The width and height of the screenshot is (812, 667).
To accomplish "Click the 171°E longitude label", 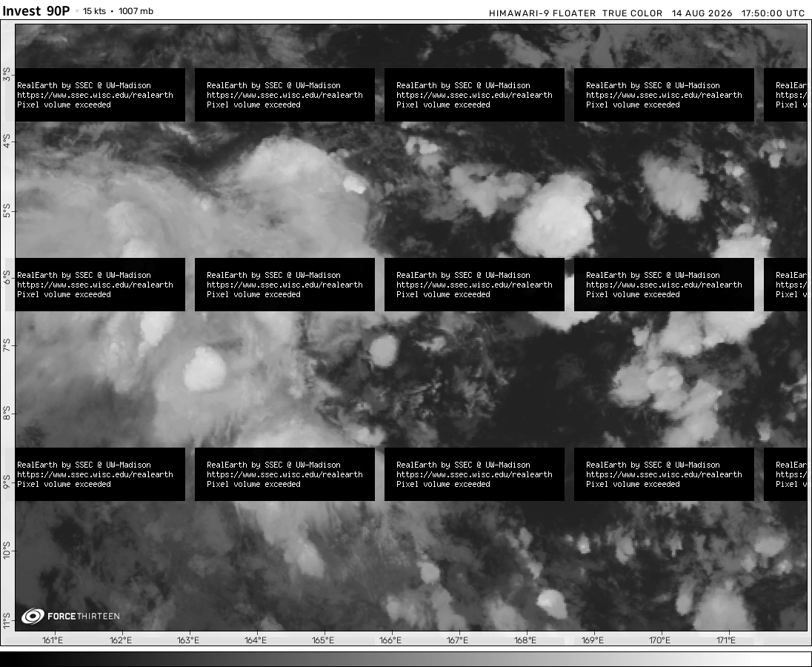I will [x=726, y=640].
